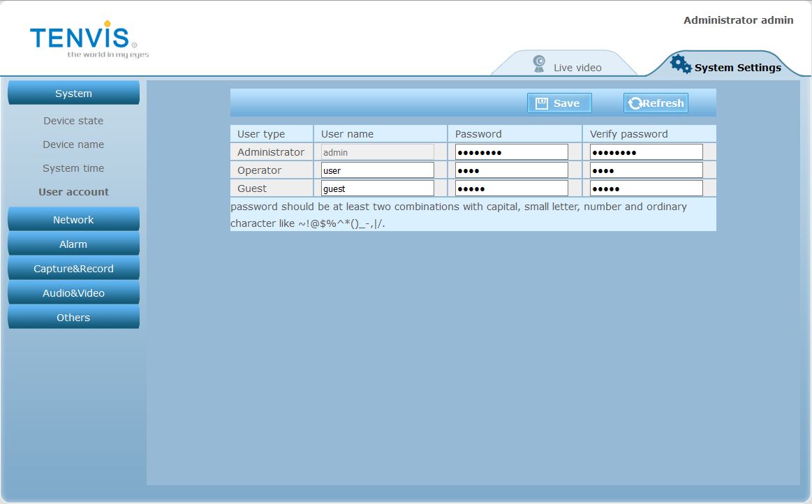The height and width of the screenshot is (504, 812).
Task: Select the Operator verify password field
Action: (x=646, y=170)
